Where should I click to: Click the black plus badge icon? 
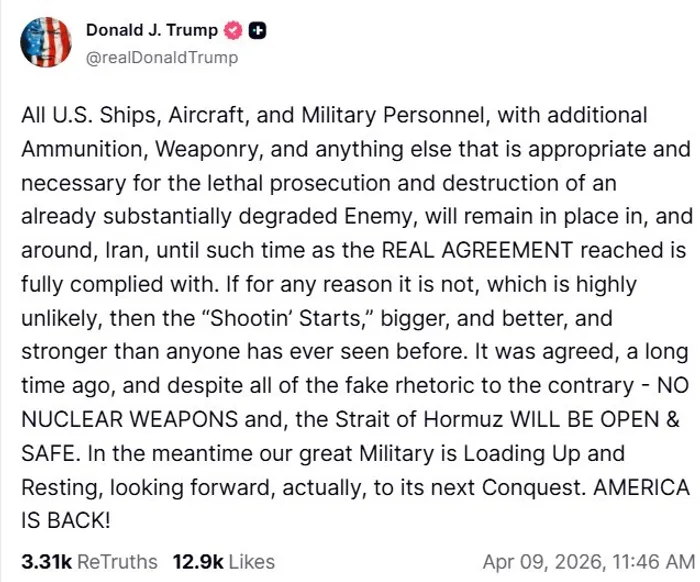256,31
